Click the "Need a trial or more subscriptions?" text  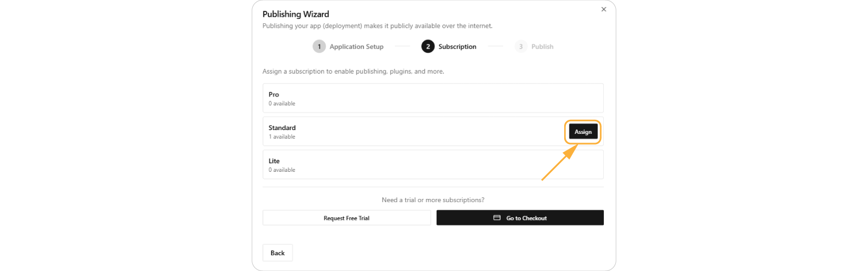click(x=433, y=200)
